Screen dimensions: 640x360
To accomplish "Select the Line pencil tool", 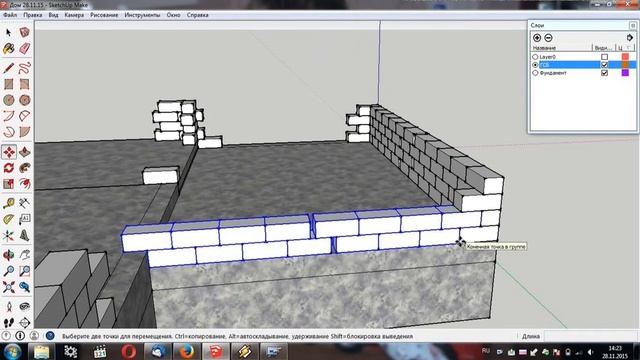I will point(9,68).
